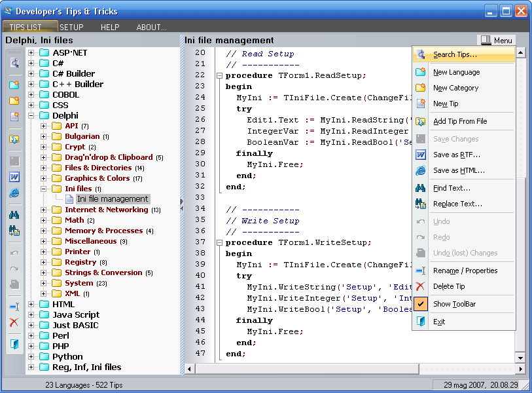532x393 pixels.
Task: Click the red X Delete Tip icon in the left toolbar
Action: tap(14, 322)
